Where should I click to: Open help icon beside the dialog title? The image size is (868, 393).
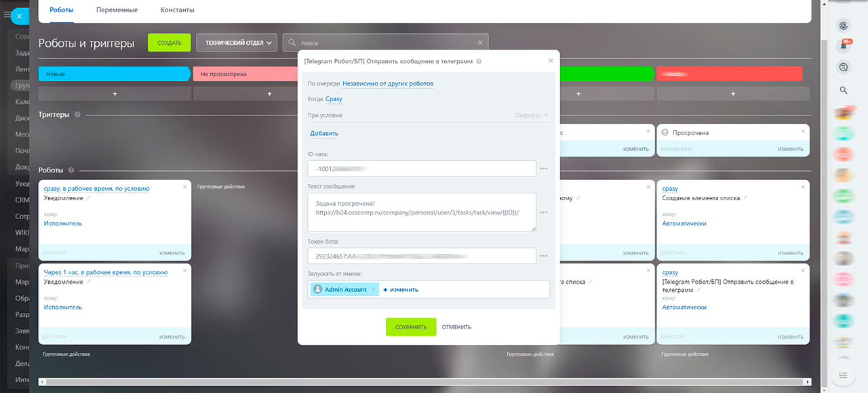[x=479, y=61]
